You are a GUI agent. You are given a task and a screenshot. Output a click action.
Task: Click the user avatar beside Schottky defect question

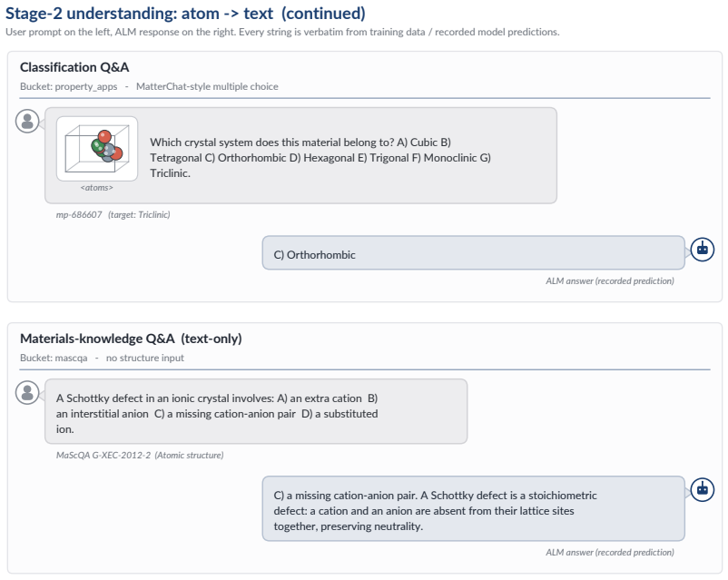(x=27, y=392)
